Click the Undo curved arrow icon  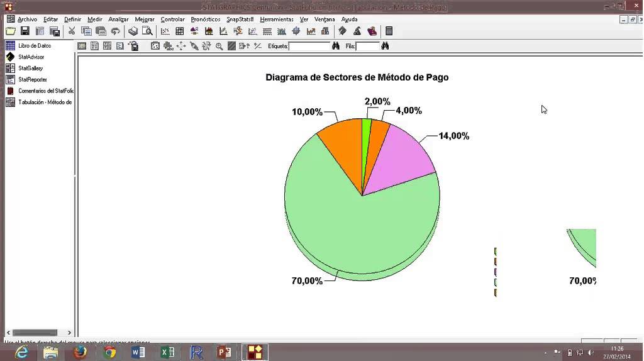pyautogui.click(x=116, y=31)
